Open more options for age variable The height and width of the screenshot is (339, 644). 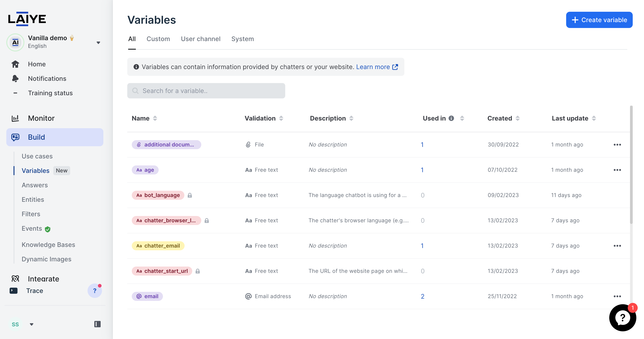pos(617,170)
